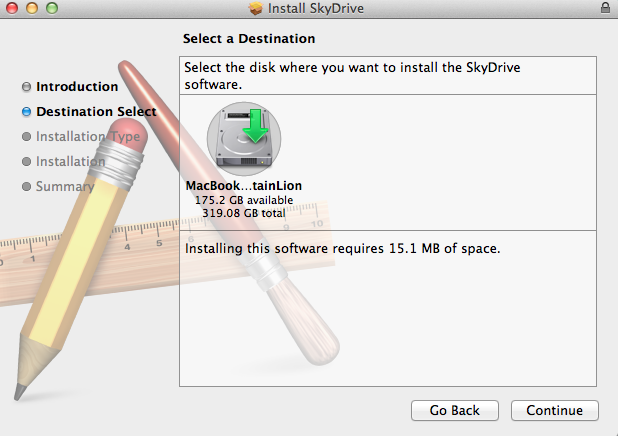Jump to the Introduction step label
This screenshot has height=436, width=618.
click(x=77, y=87)
